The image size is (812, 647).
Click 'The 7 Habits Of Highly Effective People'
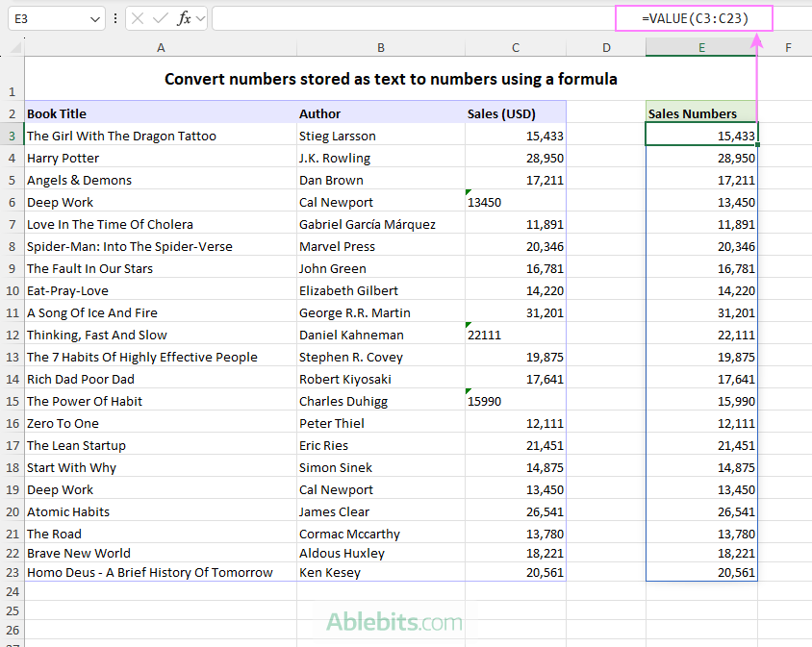tap(161, 357)
